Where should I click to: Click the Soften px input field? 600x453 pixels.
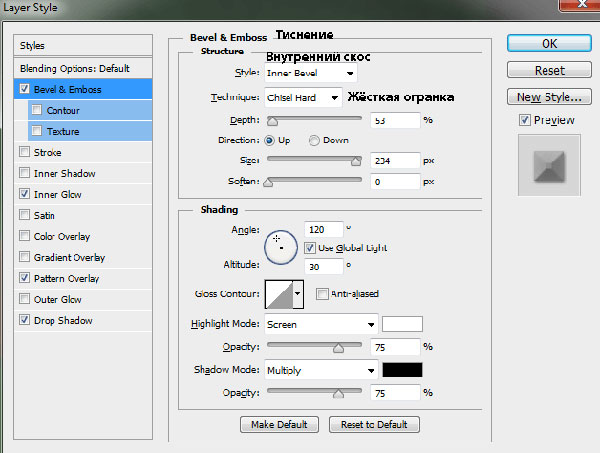(395, 182)
